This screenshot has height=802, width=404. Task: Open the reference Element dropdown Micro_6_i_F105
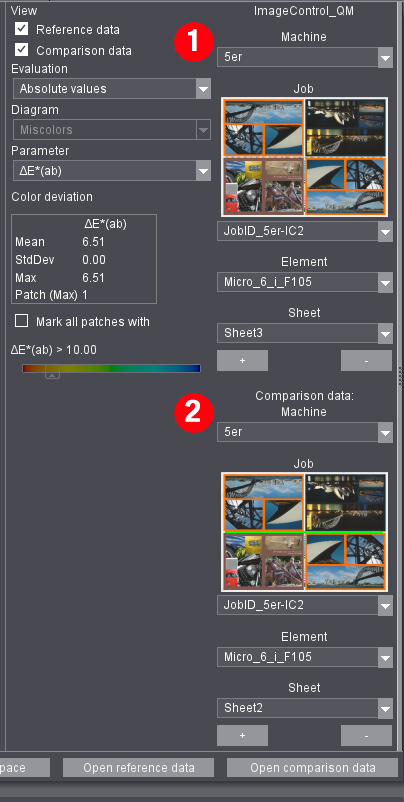305,282
